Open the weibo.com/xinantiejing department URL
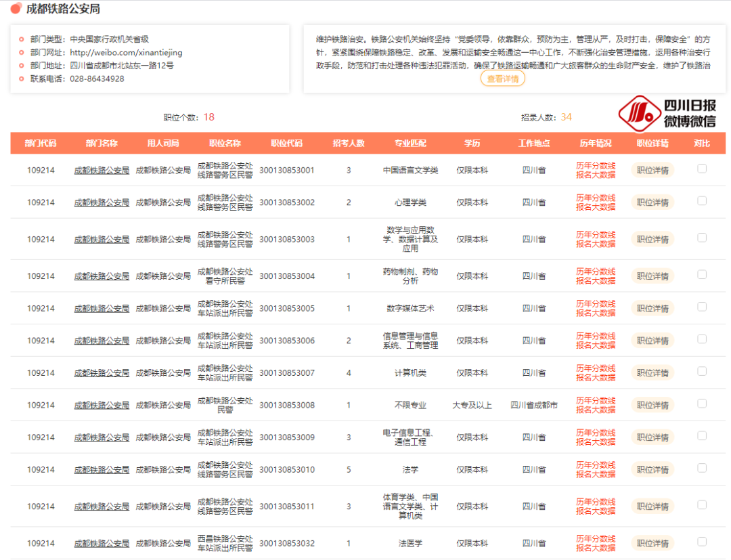The height and width of the screenshot is (560, 731). [x=126, y=52]
